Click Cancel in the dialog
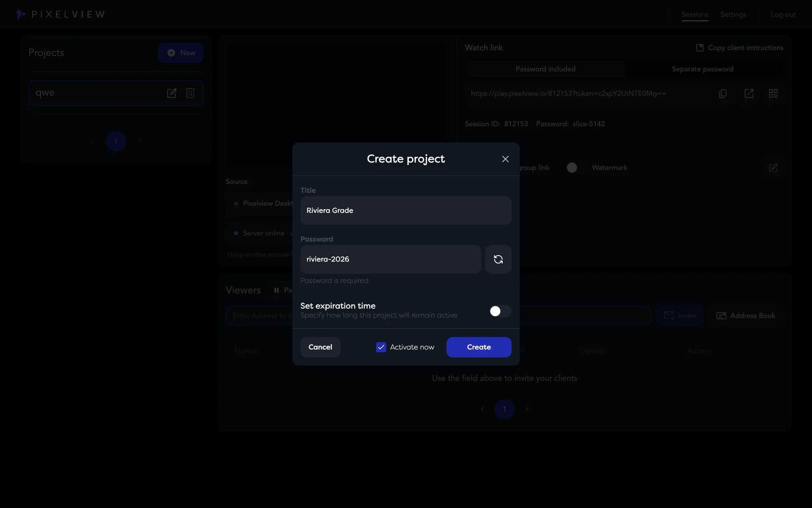 pyautogui.click(x=320, y=347)
